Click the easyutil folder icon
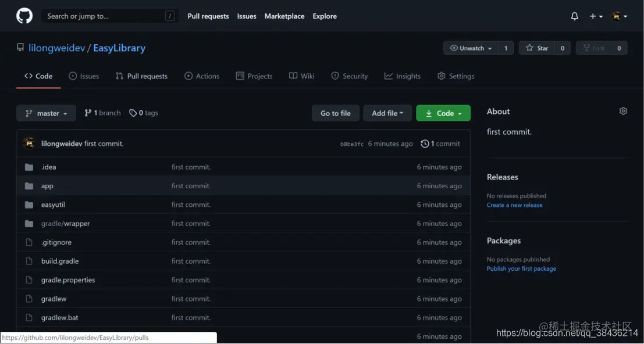The image size is (644, 344). click(29, 205)
